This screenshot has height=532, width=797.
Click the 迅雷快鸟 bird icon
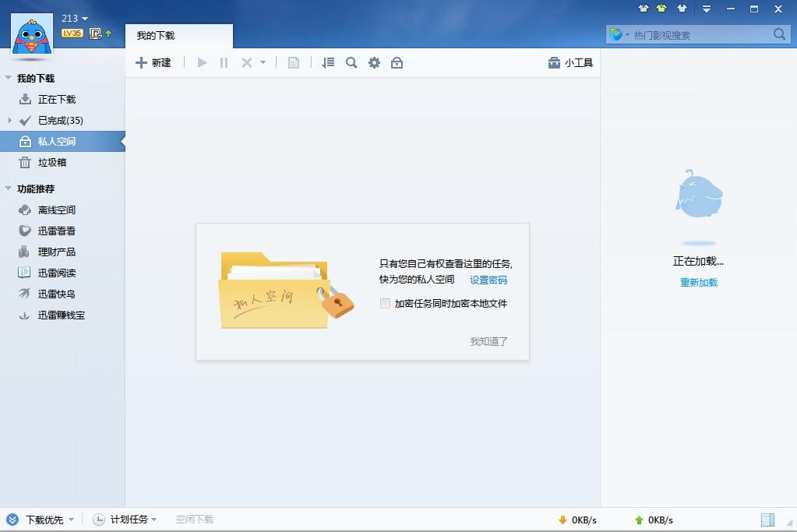pos(25,294)
